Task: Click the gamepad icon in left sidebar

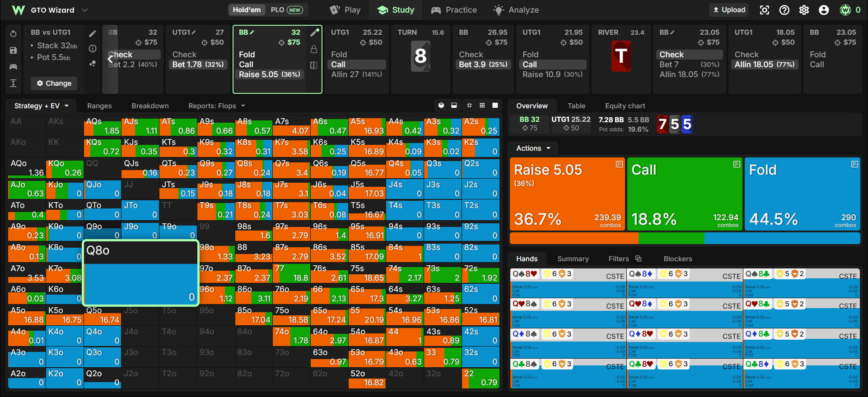Action: [x=13, y=67]
